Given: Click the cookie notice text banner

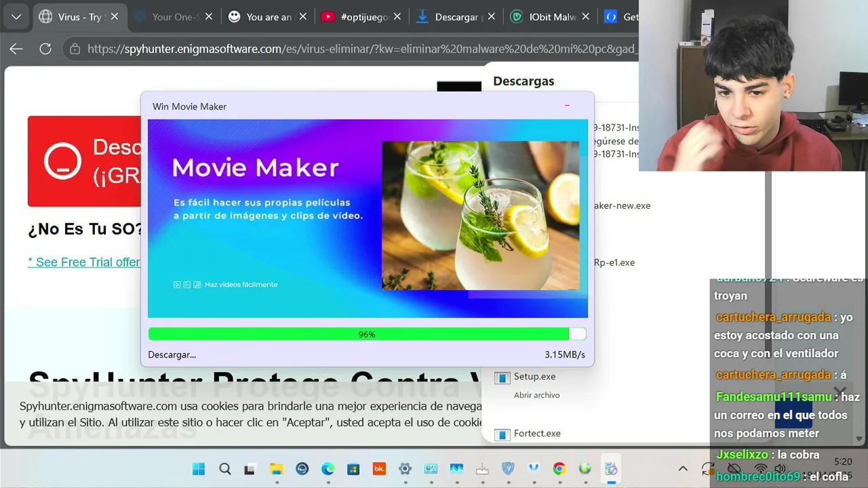Looking at the screenshot, I should (250, 414).
